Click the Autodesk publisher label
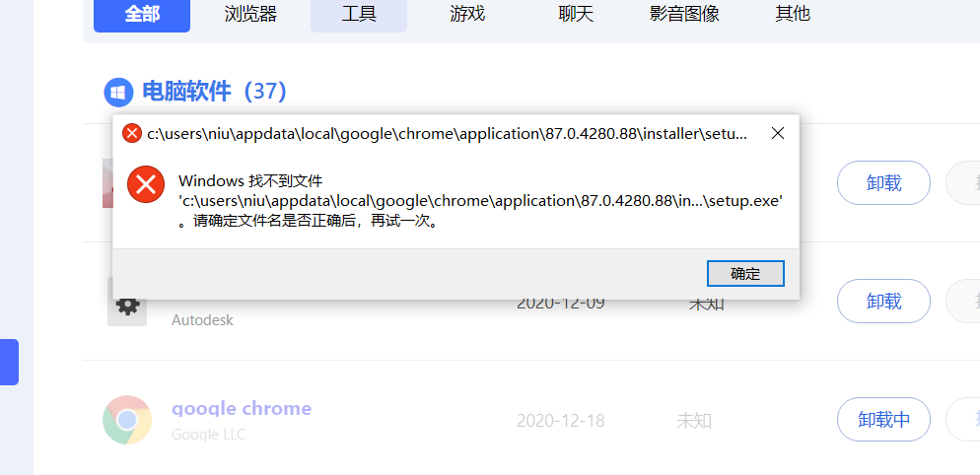The height and width of the screenshot is (475, 980). click(x=202, y=320)
